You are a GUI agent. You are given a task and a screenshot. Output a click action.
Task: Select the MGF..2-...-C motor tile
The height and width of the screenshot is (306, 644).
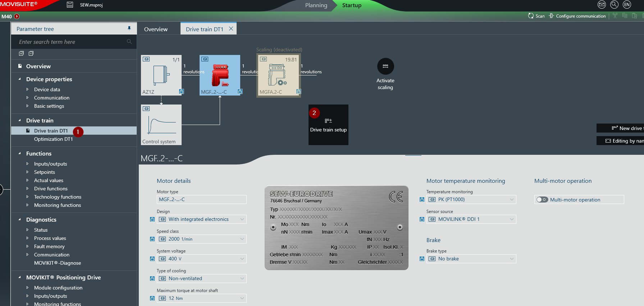(x=220, y=75)
